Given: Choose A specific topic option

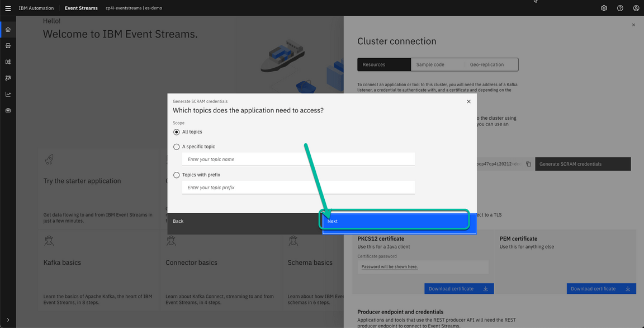Looking at the screenshot, I should point(176,146).
